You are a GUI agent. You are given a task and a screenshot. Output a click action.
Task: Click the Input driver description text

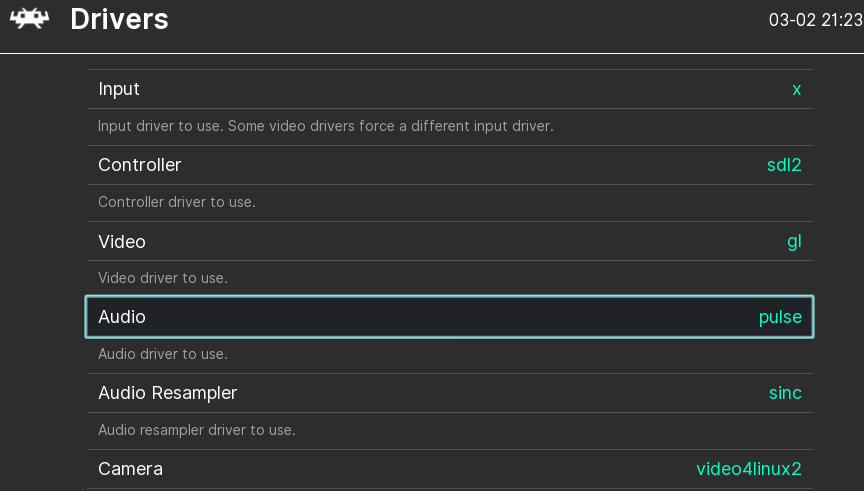(x=326, y=126)
